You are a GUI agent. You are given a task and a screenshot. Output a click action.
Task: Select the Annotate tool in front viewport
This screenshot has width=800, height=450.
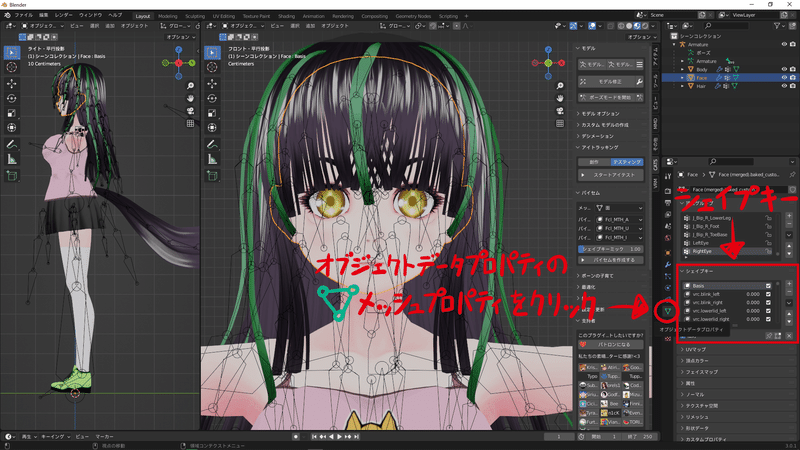click(x=212, y=145)
